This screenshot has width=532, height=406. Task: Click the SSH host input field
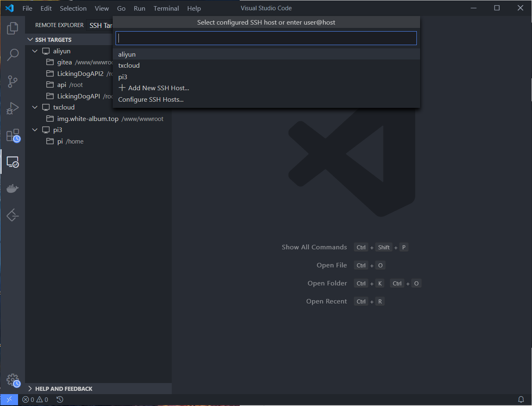tap(266, 39)
